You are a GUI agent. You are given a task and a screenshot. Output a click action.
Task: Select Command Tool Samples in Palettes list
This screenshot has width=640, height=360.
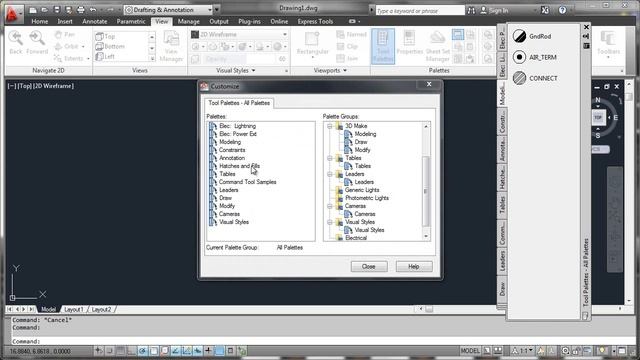pyautogui.click(x=247, y=182)
